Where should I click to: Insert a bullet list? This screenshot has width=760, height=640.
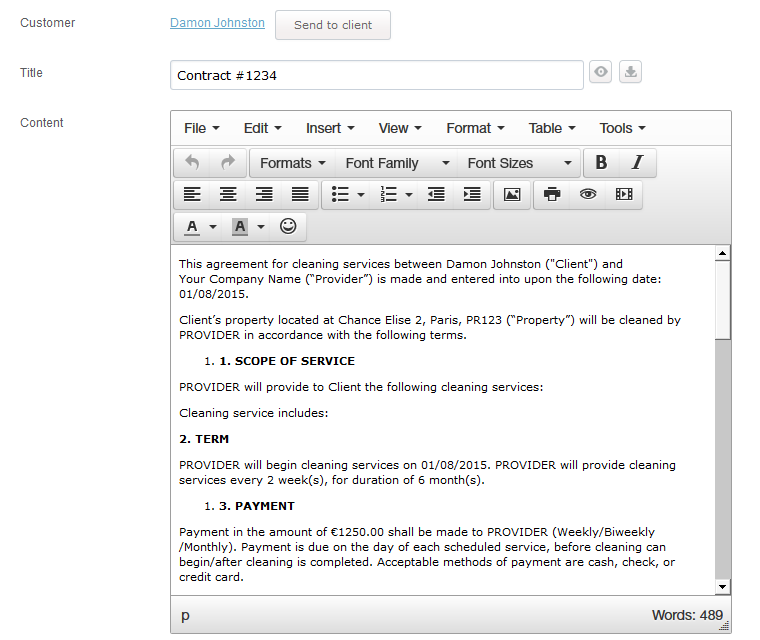pyautogui.click(x=340, y=194)
